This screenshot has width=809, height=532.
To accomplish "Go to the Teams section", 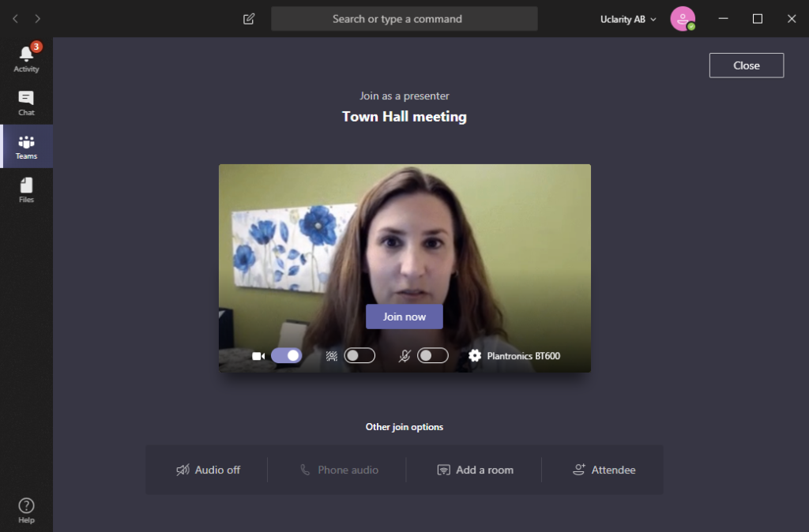I will tap(26, 146).
